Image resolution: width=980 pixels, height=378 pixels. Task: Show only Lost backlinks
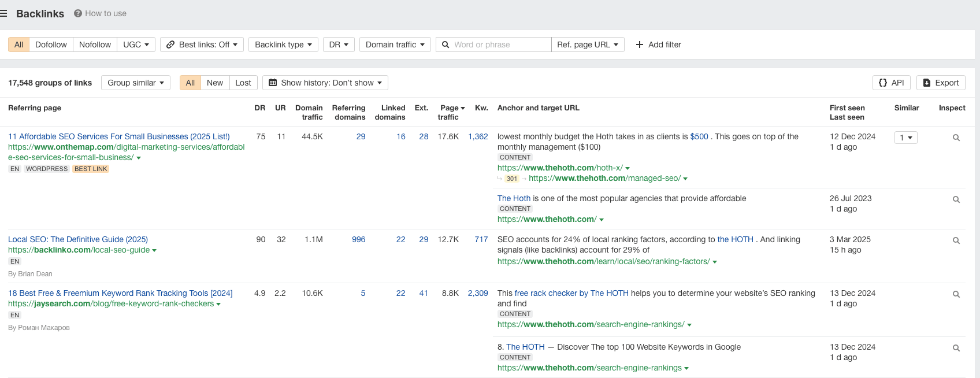pos(243,83)
